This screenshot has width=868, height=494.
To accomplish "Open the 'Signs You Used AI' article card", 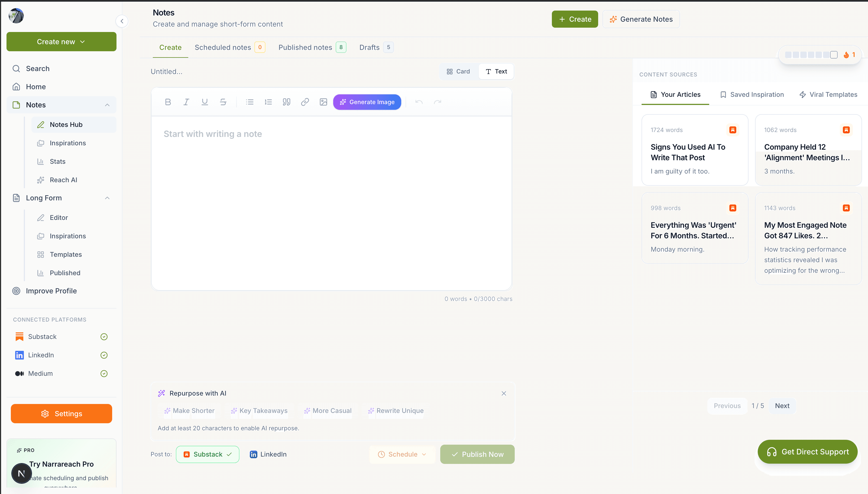I will (695, 150).
